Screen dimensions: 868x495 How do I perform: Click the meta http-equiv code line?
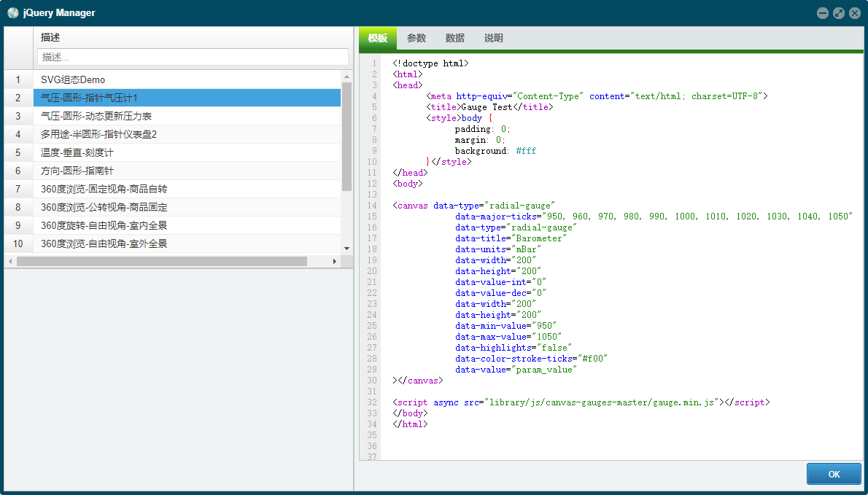pyautogui.click(x=597, y=96)
